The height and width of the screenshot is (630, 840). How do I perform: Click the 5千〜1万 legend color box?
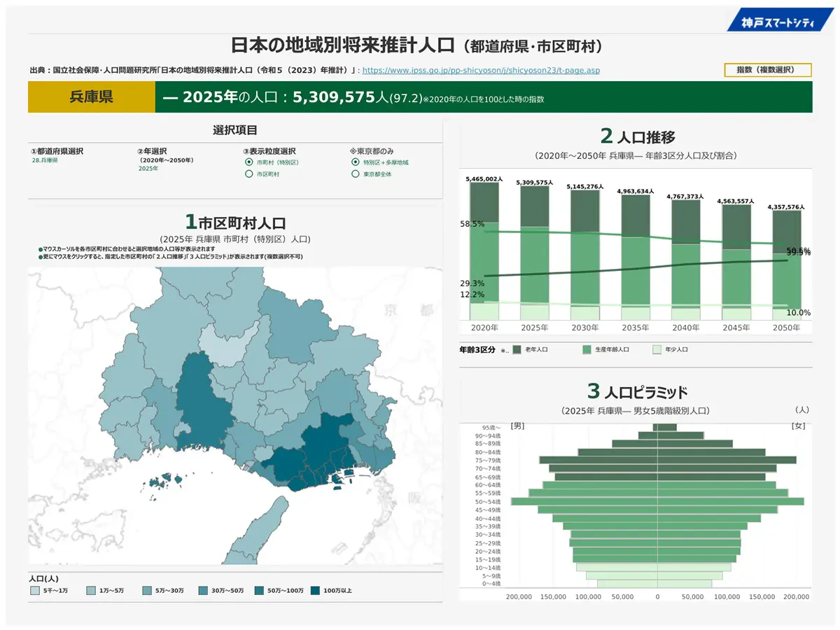point(34,591)
